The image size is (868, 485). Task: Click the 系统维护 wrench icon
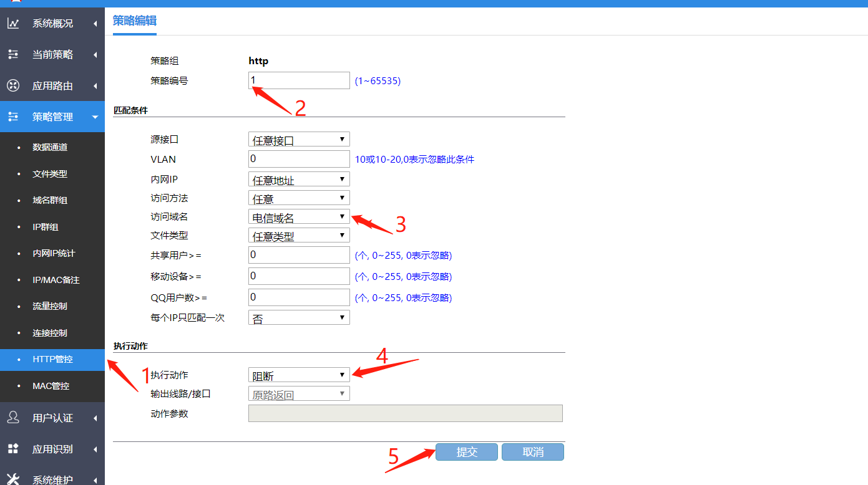point(13,479)
